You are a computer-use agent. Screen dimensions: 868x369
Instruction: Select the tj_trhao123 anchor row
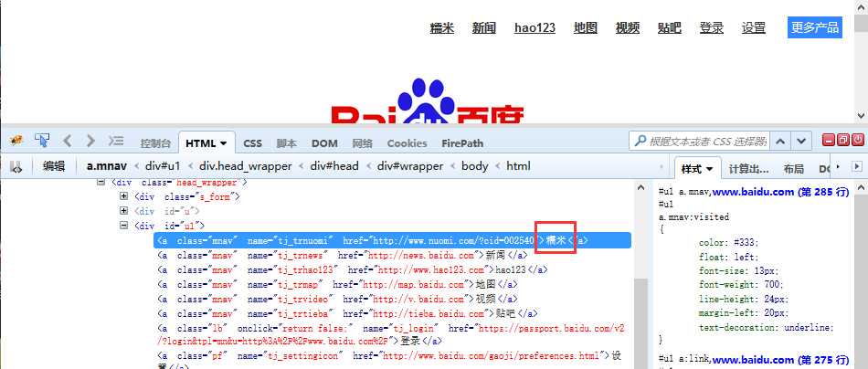tap(353, 270)
